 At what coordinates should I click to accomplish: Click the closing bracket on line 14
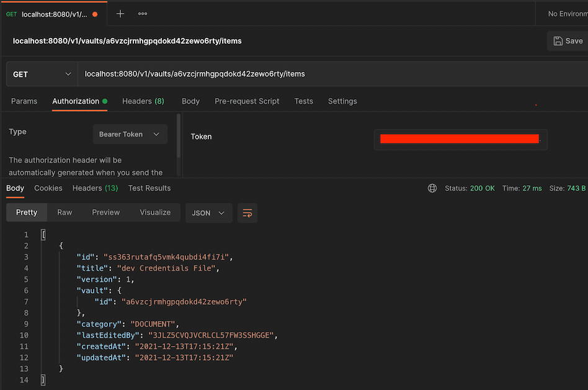coord(43,380)
